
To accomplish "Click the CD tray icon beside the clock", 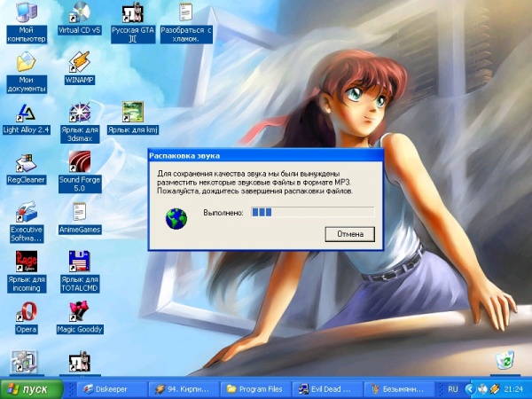I will [483, 388].
